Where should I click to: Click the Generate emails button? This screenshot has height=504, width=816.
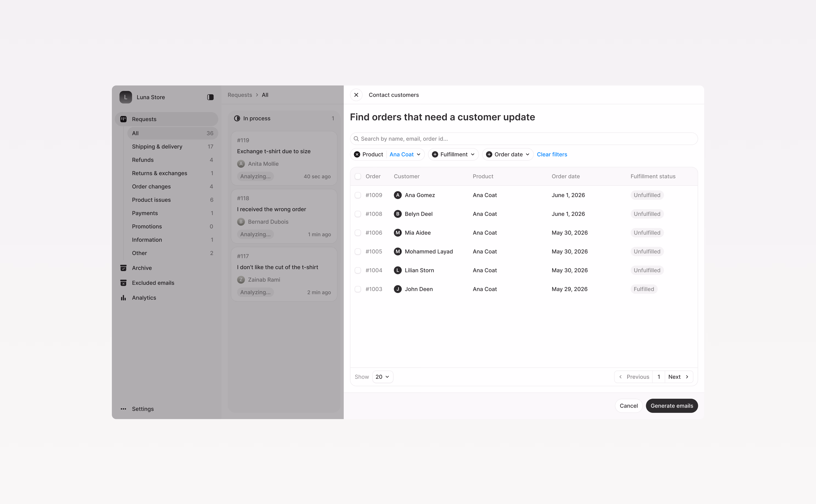pos(671,406)
